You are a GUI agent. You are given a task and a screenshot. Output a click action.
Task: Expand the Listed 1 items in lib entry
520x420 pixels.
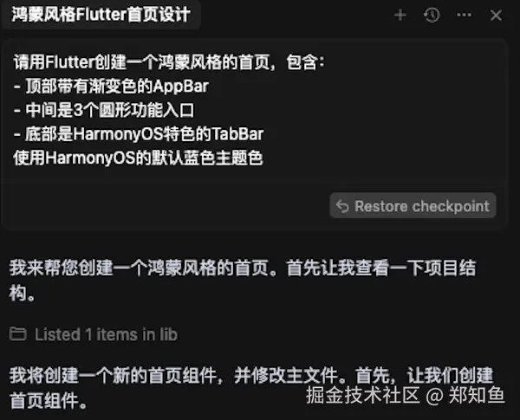pyautogui.click(x=94, y=334)
